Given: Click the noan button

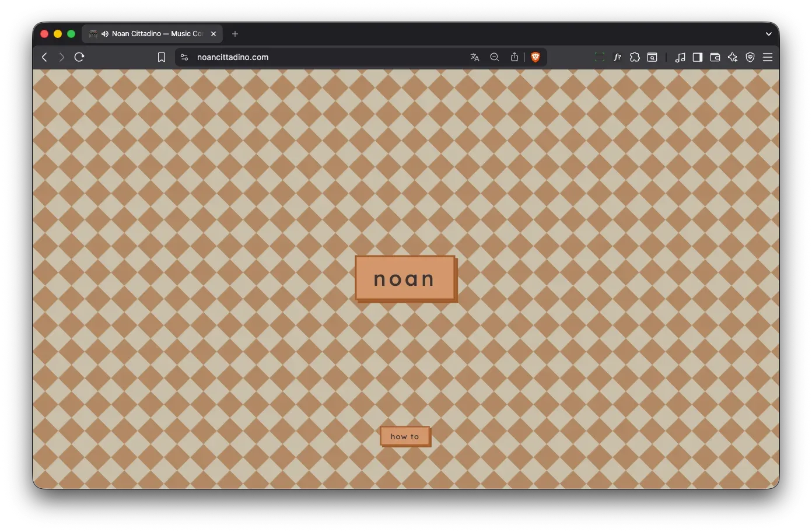Looking at the screenshot, I should 405,279.
